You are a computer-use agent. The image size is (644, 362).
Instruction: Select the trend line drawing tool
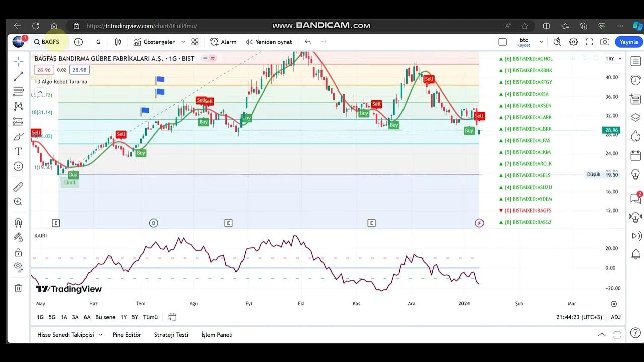pos(18,76)
